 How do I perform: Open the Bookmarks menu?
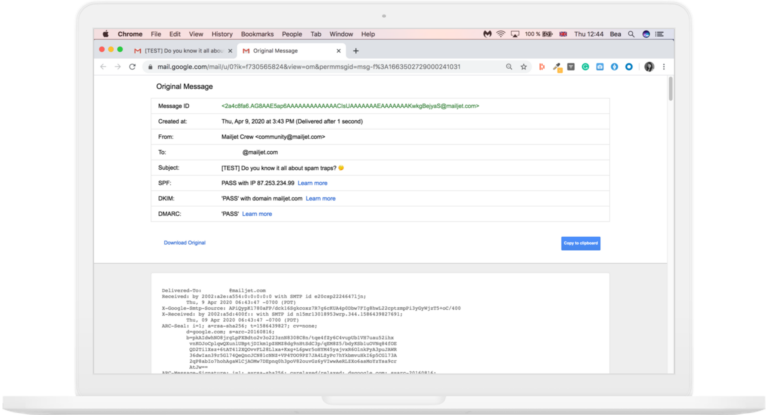point(257,34)
